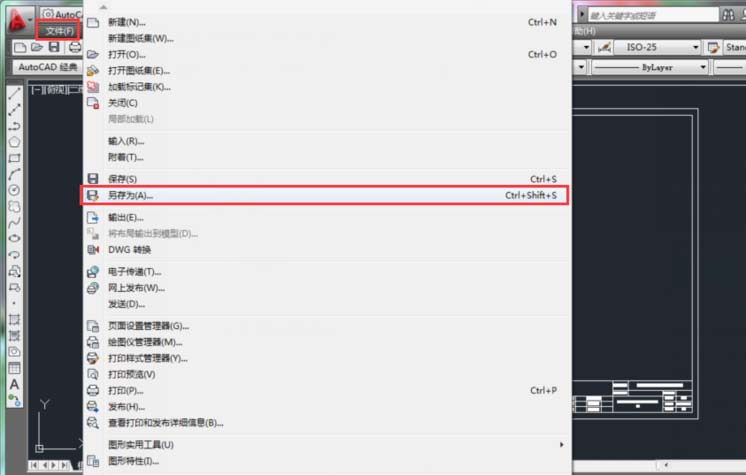Select the Circle draw tool
746x475 pixels.
pos(14,190)
